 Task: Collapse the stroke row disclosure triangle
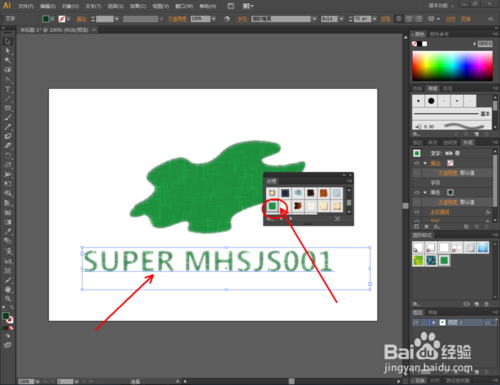(x=425, y=163)
